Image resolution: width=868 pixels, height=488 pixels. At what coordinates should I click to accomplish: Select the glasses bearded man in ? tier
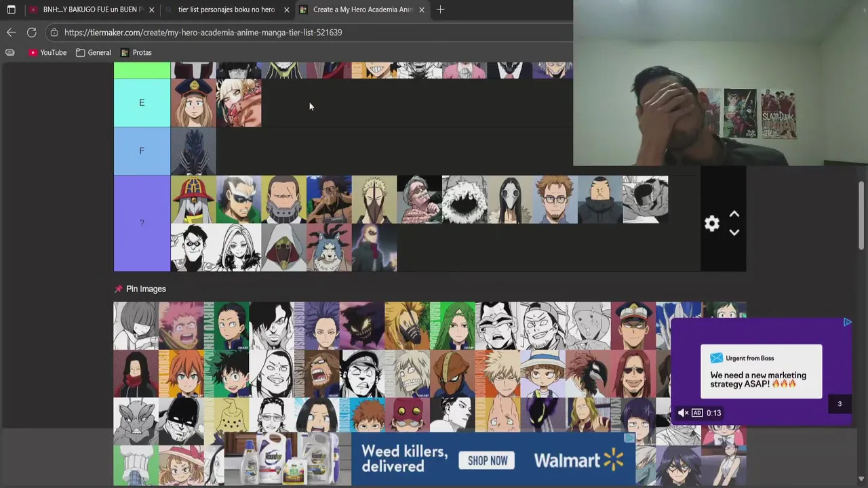[555, 199]
